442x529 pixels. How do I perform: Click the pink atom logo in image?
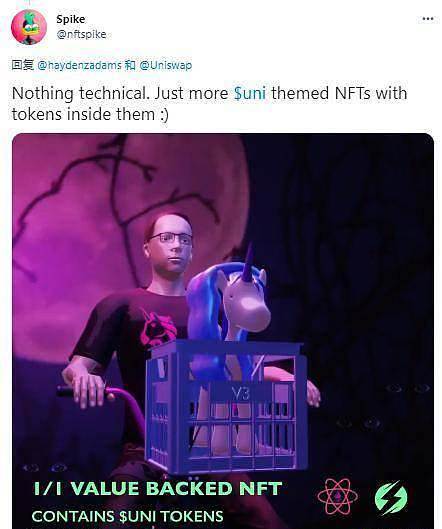pyautogui.click(x=337, y=496)
